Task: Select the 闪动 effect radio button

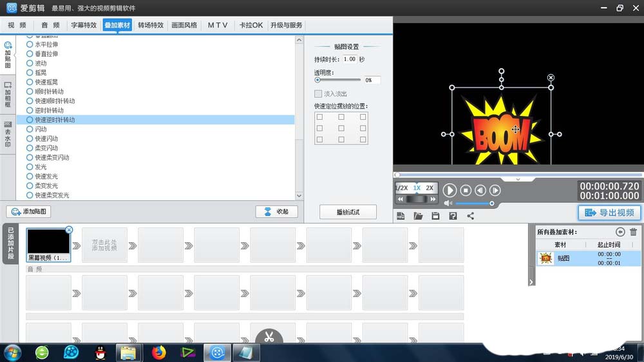Action: [x=30, y=129]
